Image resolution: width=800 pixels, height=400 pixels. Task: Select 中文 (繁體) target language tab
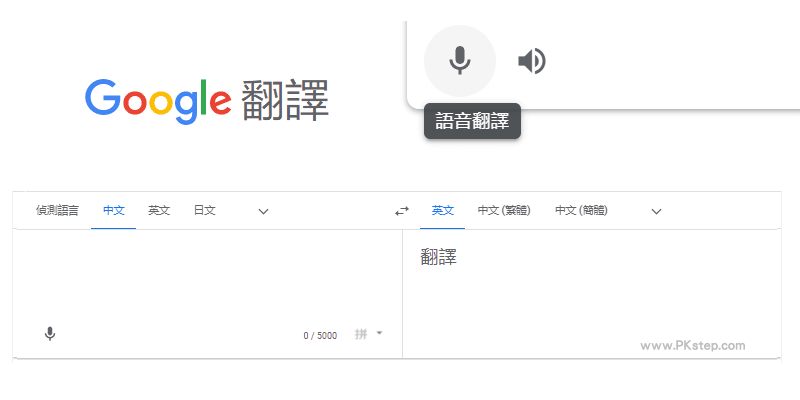click(504, 211)
